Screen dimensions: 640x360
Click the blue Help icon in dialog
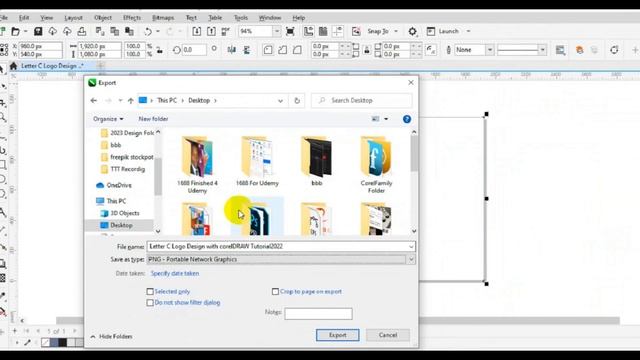click(407, 119)
